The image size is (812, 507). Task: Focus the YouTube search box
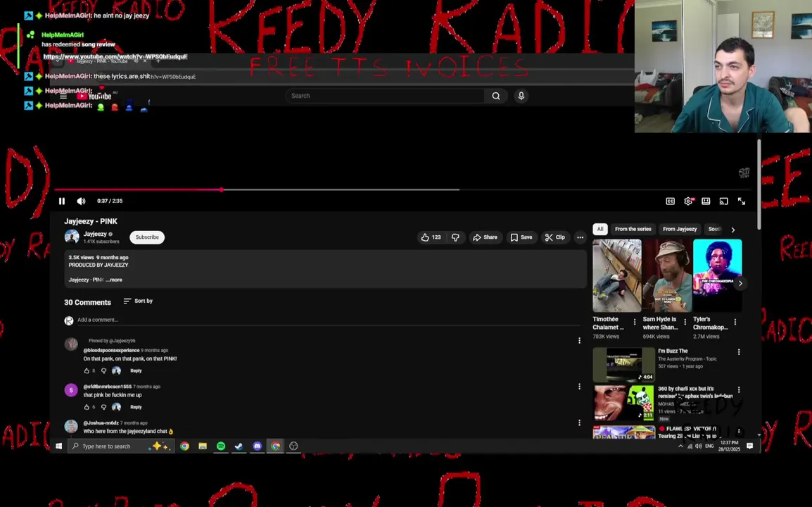point(384,96)
